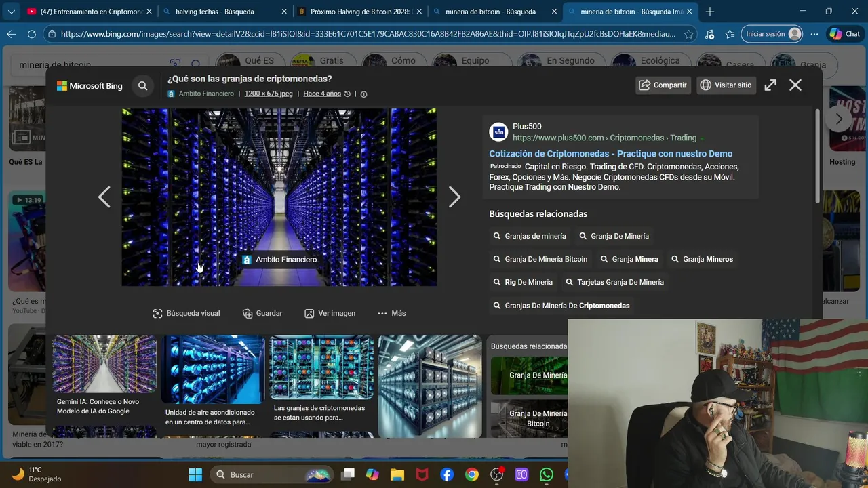Viewport: 868px width, 488px height.
Task: View site information lock icon in address bar
Action: [52, 34]
